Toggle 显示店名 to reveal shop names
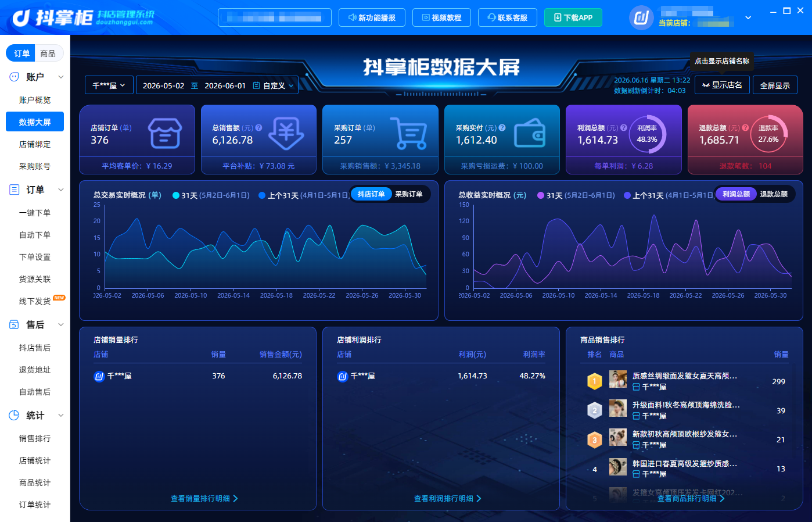The image size is (812, 522). 722,85
